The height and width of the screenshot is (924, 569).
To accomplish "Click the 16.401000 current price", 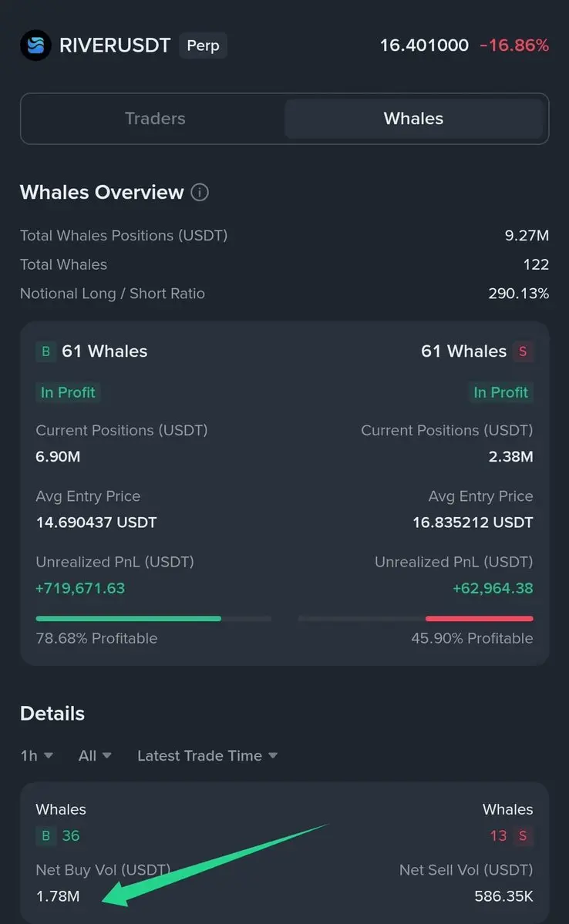I will tap(424, 45).
